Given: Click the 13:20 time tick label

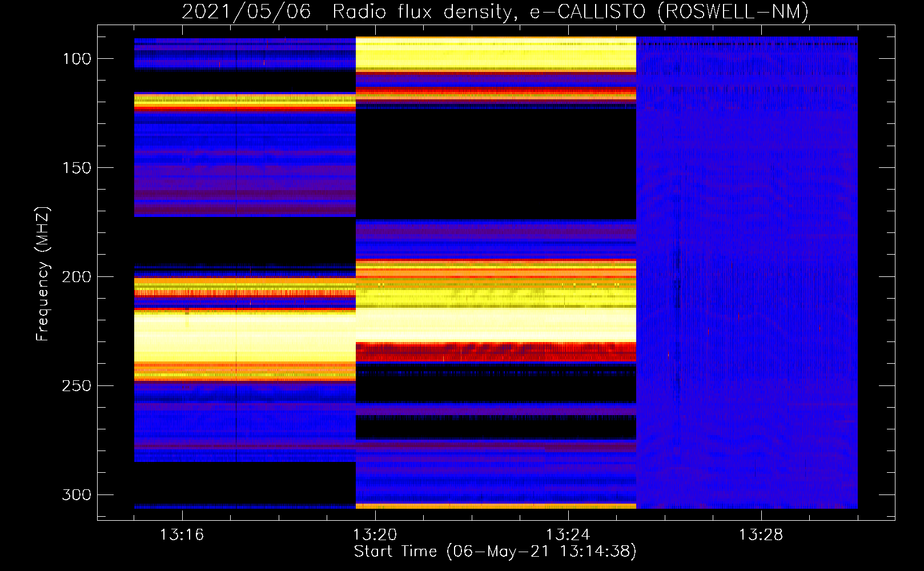Looking at the screenshot, I should (x=375, y=535).
